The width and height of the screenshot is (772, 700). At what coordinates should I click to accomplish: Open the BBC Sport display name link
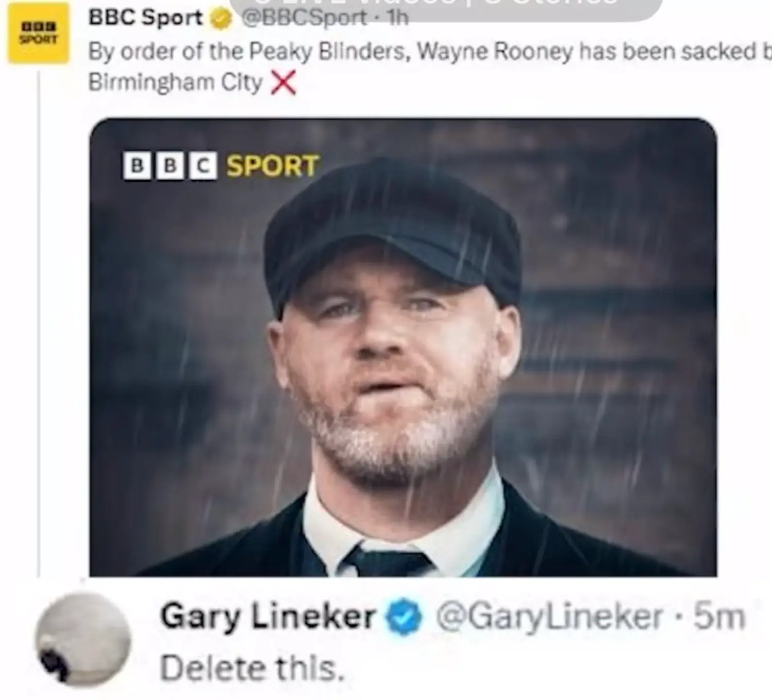point(146,18)
